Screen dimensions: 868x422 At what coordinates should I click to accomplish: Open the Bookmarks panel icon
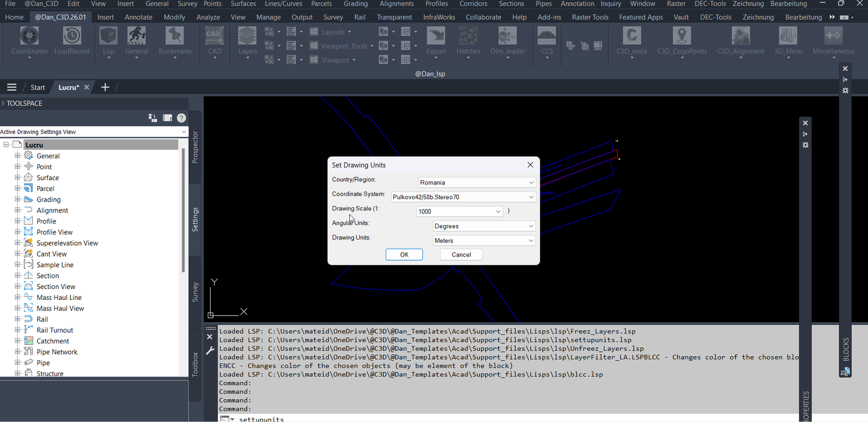[175, 36]
